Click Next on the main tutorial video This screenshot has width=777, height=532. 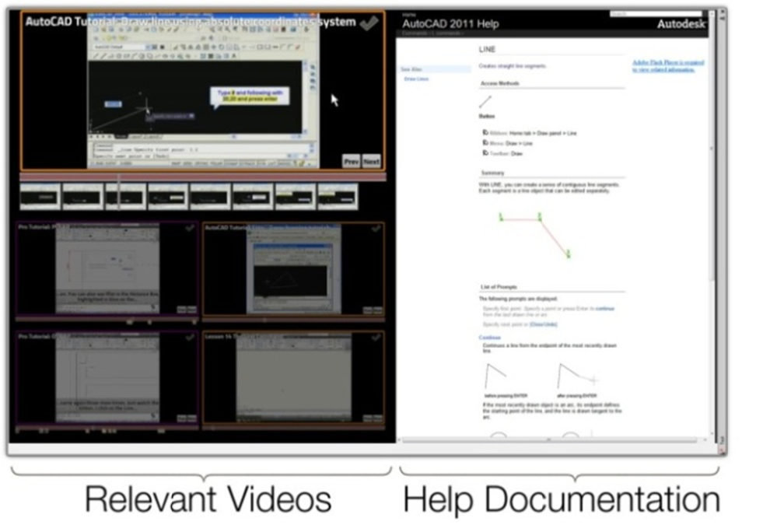371,162
